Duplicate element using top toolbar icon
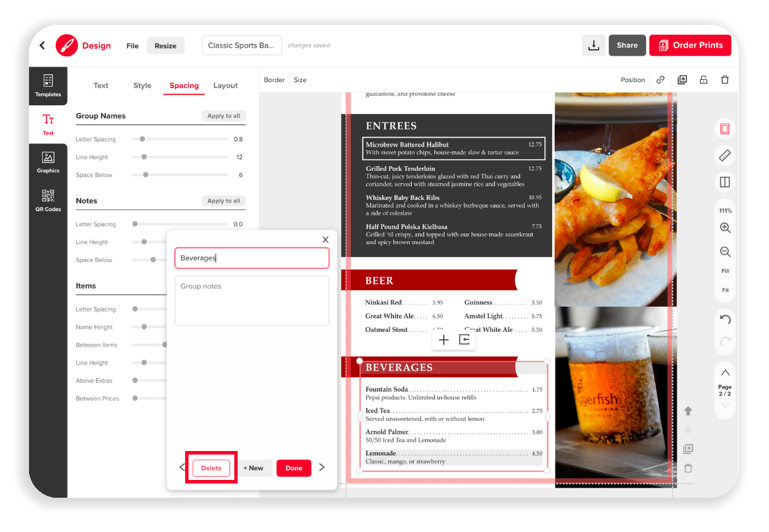769x532 pixels. (682, 80)
